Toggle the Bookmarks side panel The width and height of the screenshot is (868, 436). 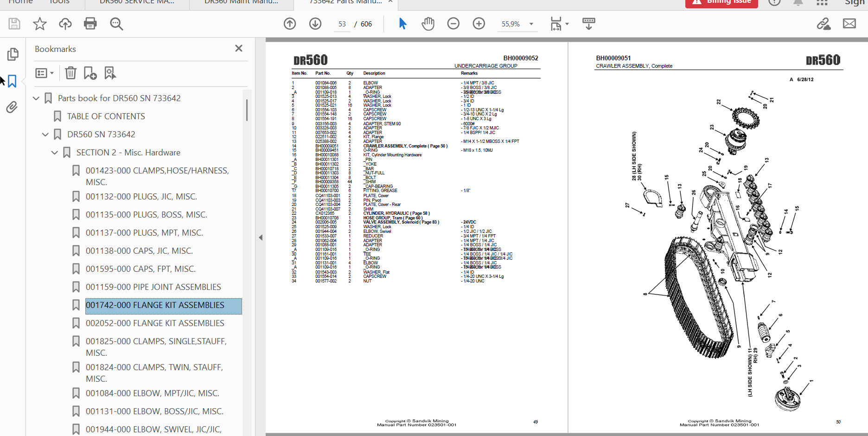pyautogui.click(x=13, y=81)
